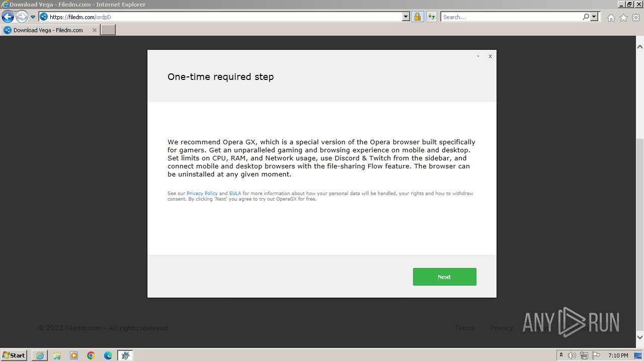Image resolution: width=644 pixels, height=362 pixels.
Task: Select the Download Vega - Filedm.com tab
Action: click(50, 30)
